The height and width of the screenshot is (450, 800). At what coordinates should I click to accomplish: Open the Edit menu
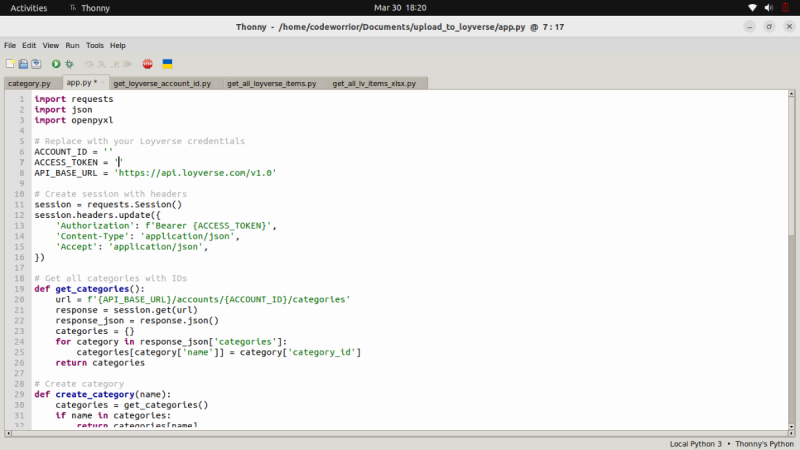click(x=29, y=45)
